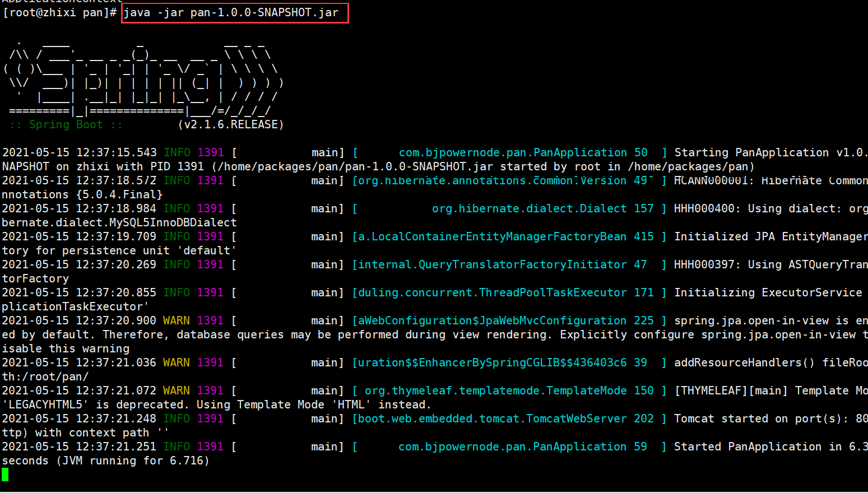
Task: Click WARN label at timestamp 12:37:20.900
Action: point(177,320)
